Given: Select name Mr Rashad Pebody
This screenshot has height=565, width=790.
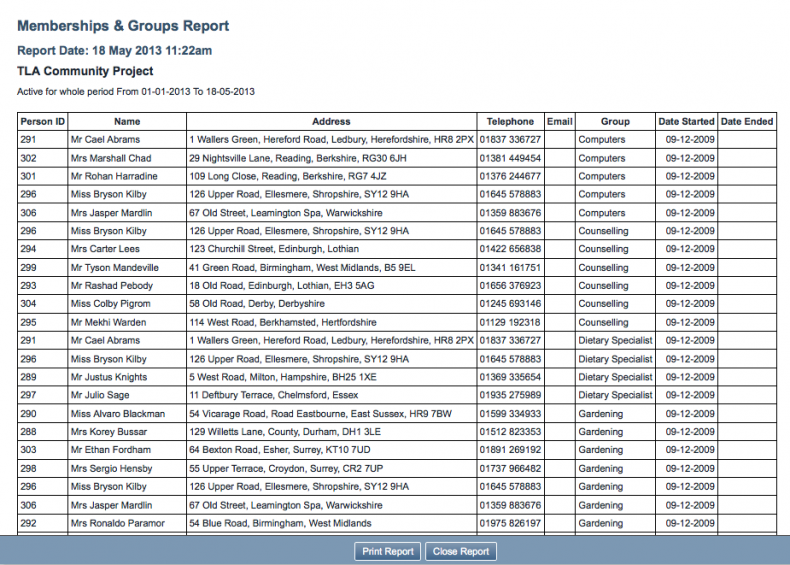Looking at the screenshot, I should 111,286.
